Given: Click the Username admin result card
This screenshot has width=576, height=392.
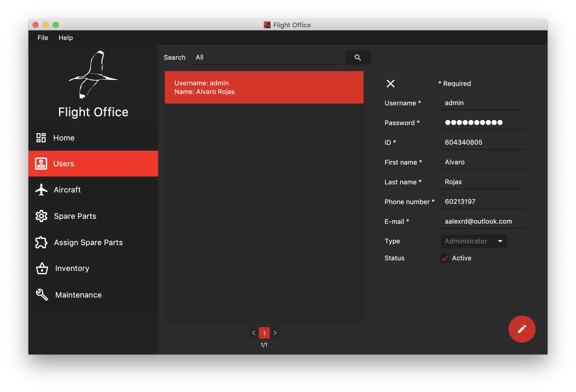Looking at the screenshot, I should (264, 87).
